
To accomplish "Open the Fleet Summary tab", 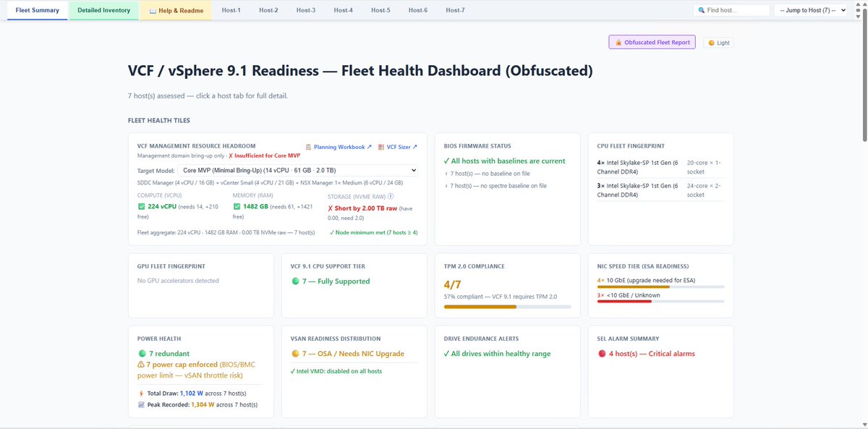I will (37, 10).
